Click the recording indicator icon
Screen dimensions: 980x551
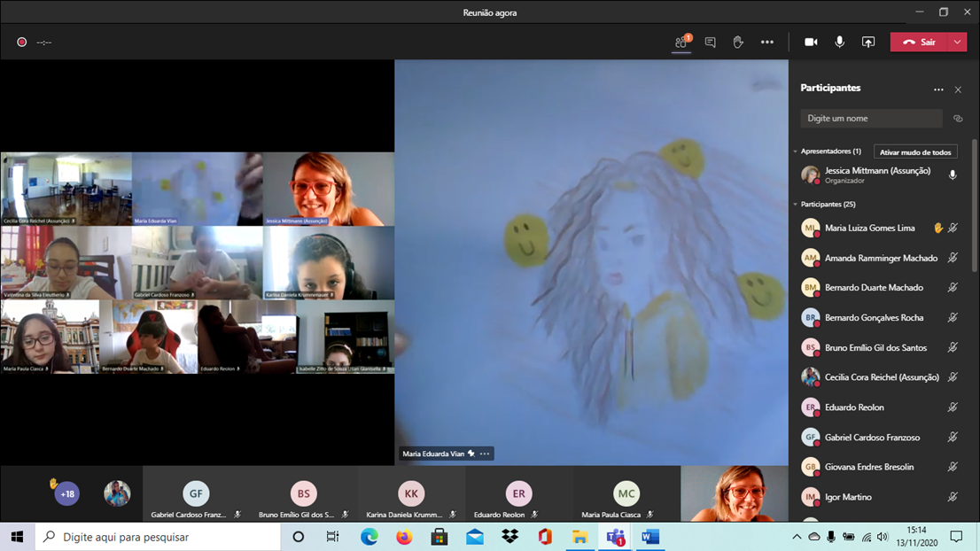pos(21,42)
